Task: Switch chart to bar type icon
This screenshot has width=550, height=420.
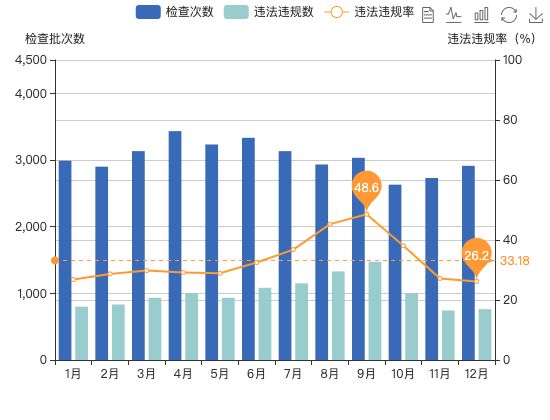Action: pos(481,15)
